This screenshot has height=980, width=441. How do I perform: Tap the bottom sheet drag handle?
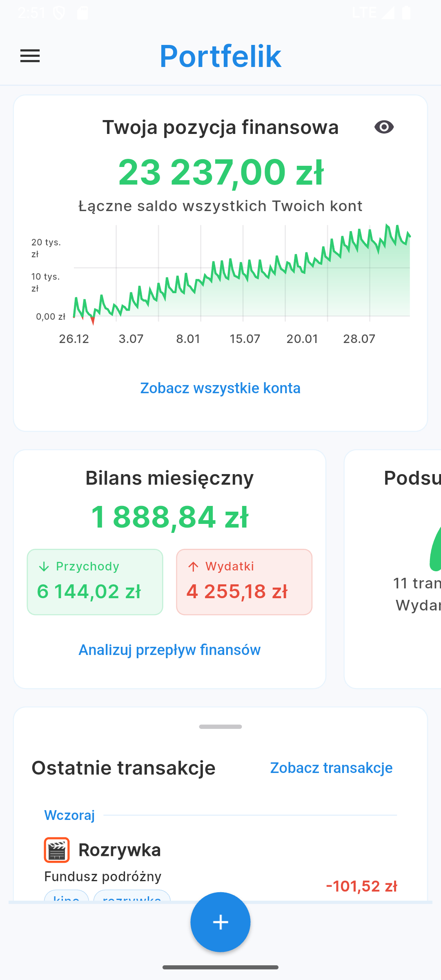point(220,727)
